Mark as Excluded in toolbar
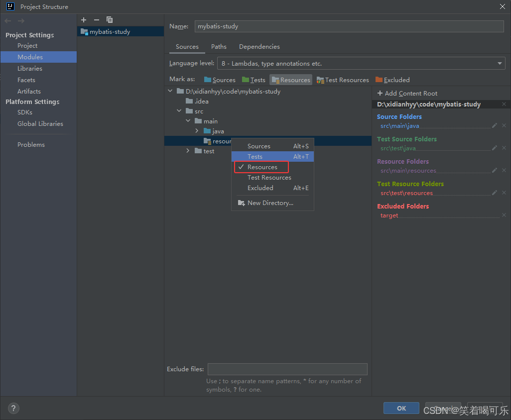The width and height of the screenshot is (511, 420). pyautogui.click(x=392, y=80)
